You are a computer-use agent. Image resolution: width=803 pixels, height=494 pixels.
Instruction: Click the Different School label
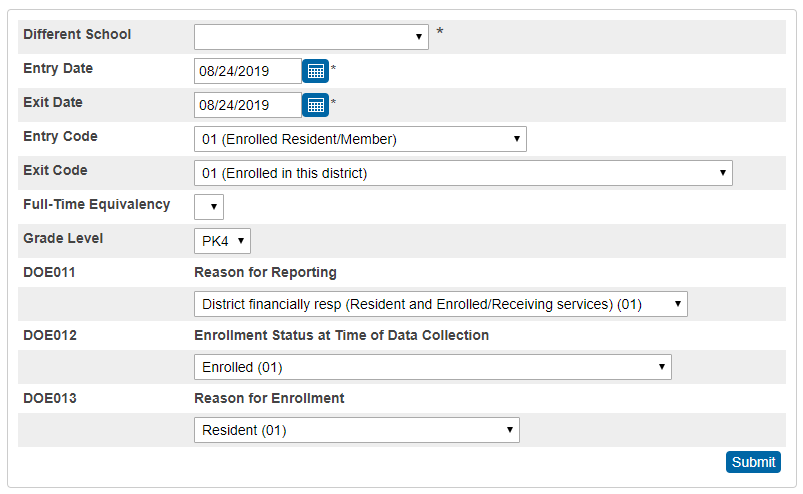pyautogui.click(x=77, y=35)
